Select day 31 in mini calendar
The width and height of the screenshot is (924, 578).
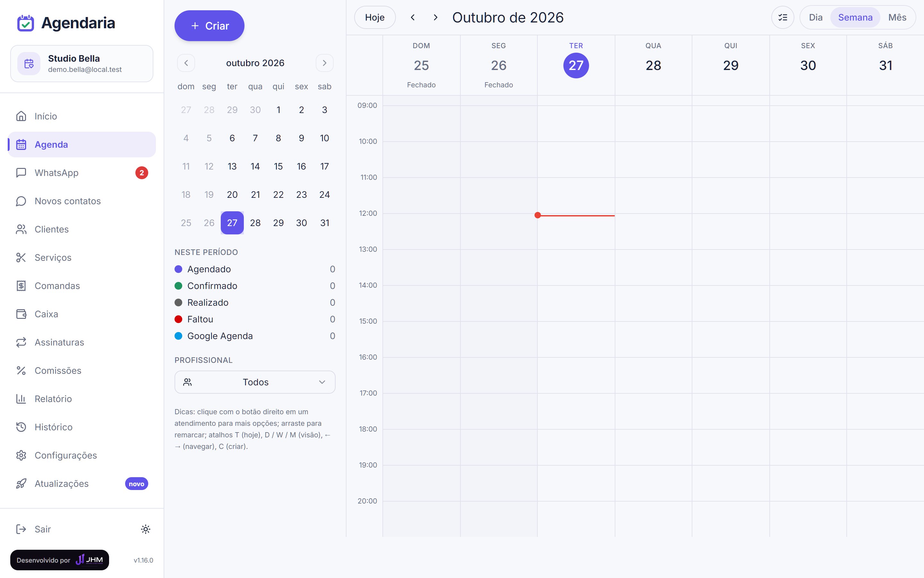tap(325, 223)
